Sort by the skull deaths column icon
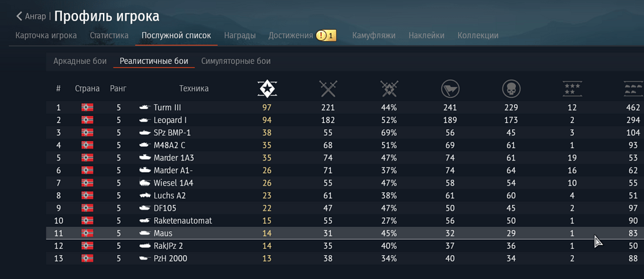644x279 pixels. click(x=510, y=88)
